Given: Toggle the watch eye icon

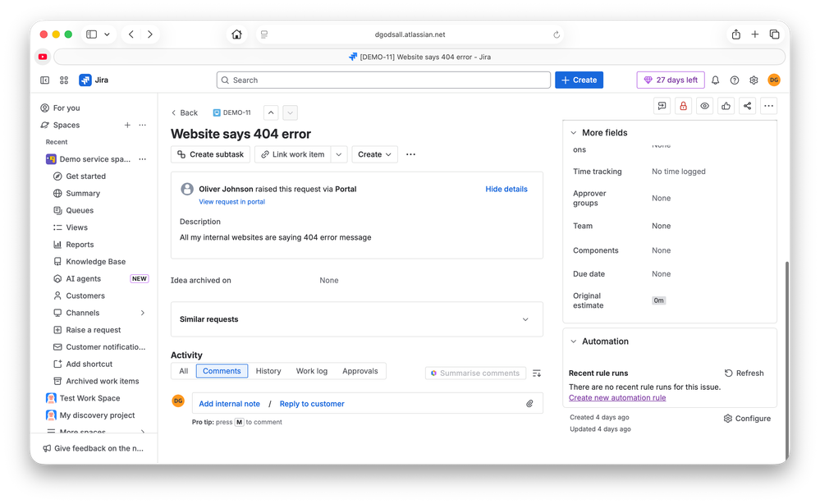Looking at the screenshot, I should pyautogui.click(x=705, y=106).
